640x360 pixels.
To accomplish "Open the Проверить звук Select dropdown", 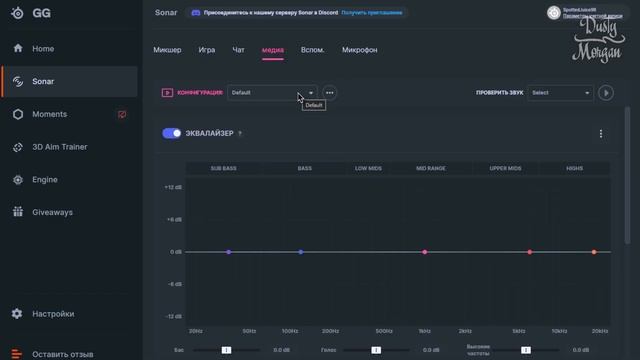I will click(x=560, y=93).
